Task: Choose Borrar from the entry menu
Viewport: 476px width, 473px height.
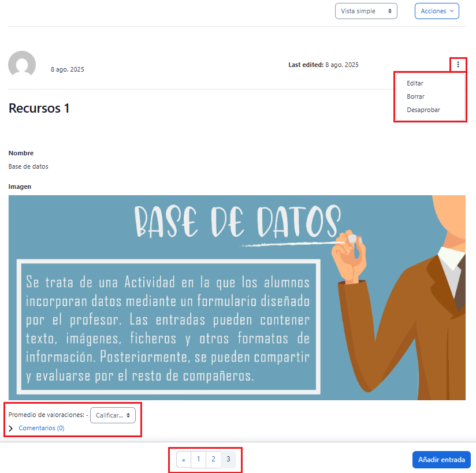Action: click(x=415, y=96)
